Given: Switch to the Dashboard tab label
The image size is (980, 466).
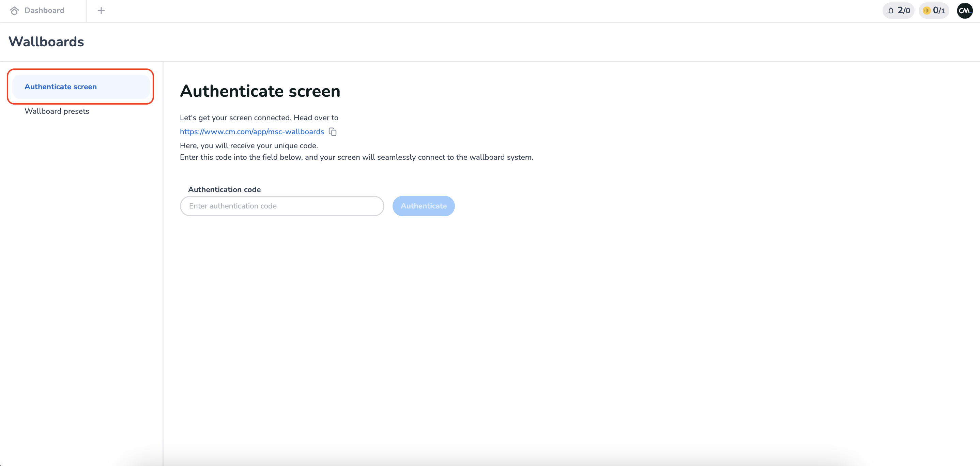Looking at the screenshot, I should pos(44,11).
